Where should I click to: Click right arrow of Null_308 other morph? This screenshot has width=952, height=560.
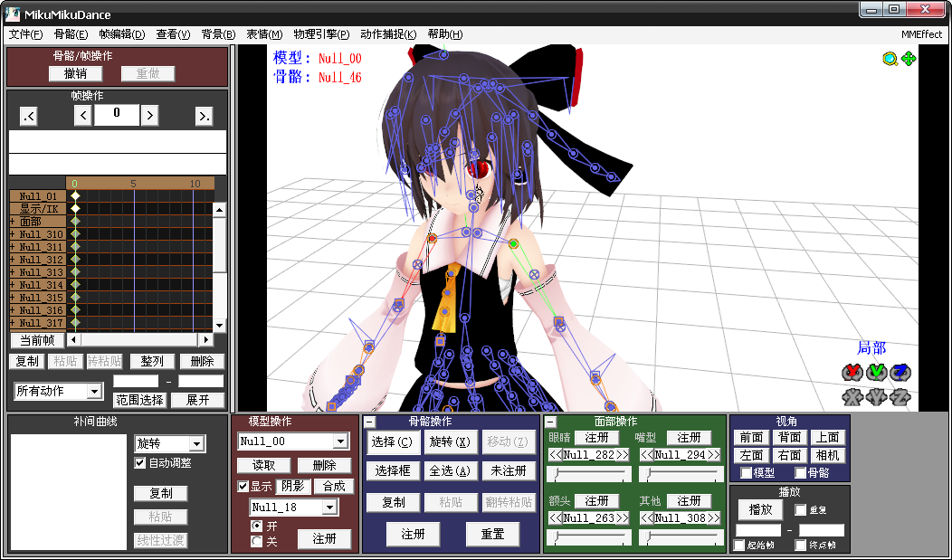pyautogui.click(x=713, y=518)
